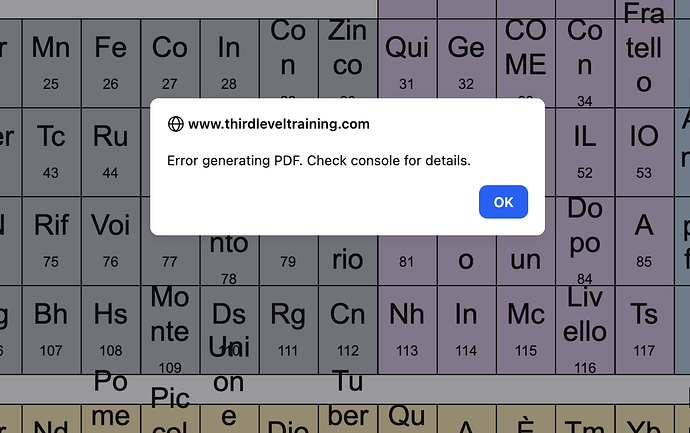The image size is (690, 433).
Task: Pick the Tc element cell numbered 43
Action: pos(51,148)
